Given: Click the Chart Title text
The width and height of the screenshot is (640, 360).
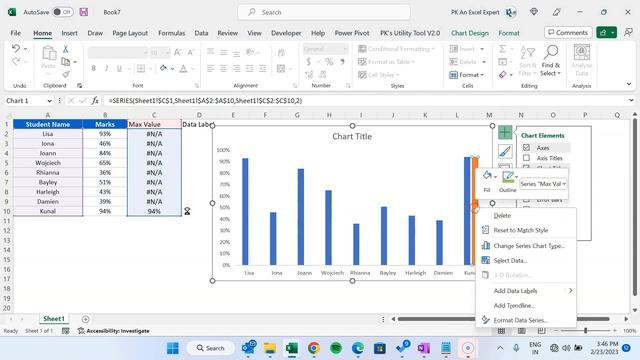Looking at the screenshot, I should 352,136.
